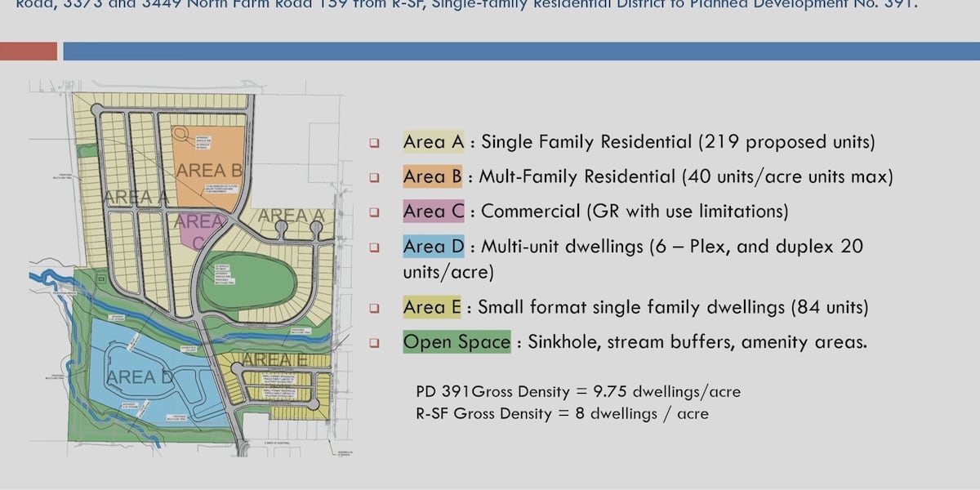Select the green-highlighted "Open Space" legend label
Screen dimensions: 980x490
coord(457,342)
